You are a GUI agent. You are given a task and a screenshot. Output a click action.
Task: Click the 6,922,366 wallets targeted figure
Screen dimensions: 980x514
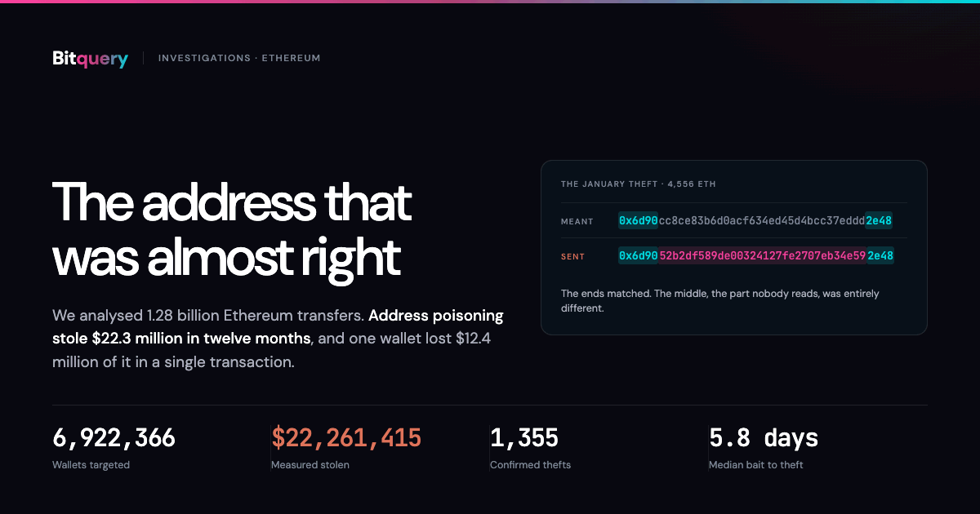tap(114, 438)
